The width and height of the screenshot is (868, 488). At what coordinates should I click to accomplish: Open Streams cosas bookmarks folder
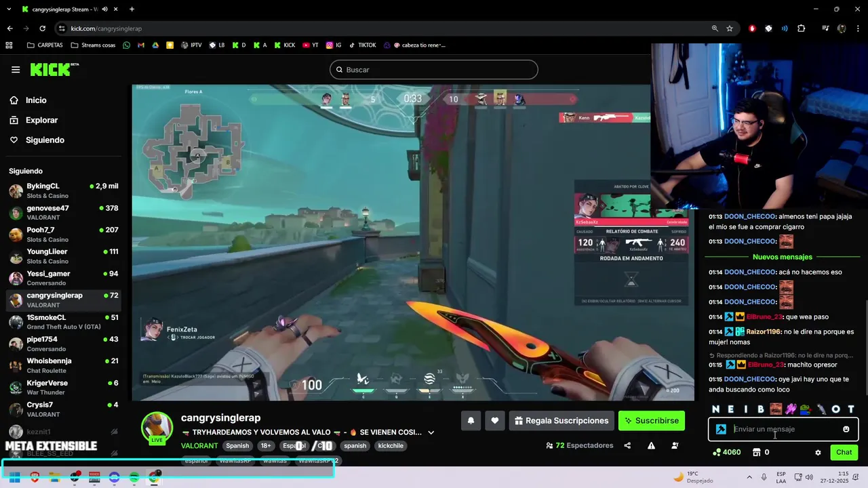[92, 45]
